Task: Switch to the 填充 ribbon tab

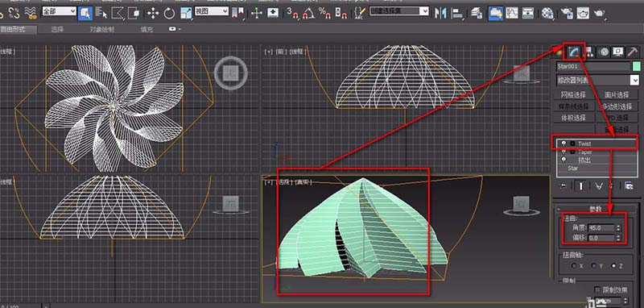Action: (147, 30)
